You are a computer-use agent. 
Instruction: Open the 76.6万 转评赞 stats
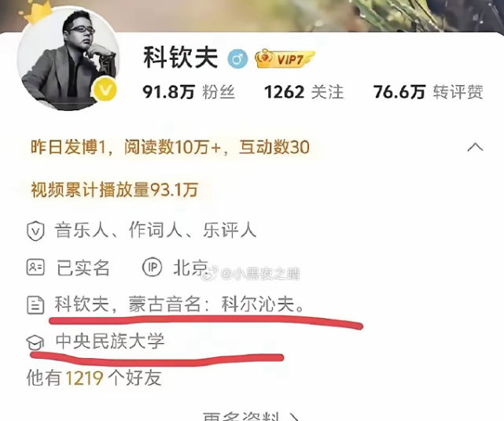[x=429, y=92]
